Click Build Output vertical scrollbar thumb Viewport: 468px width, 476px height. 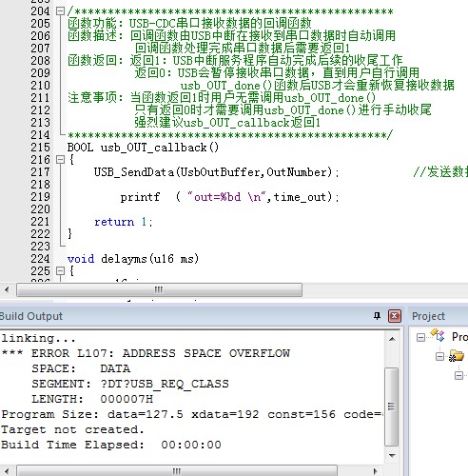pyautogui.click(x=392, y=407)
